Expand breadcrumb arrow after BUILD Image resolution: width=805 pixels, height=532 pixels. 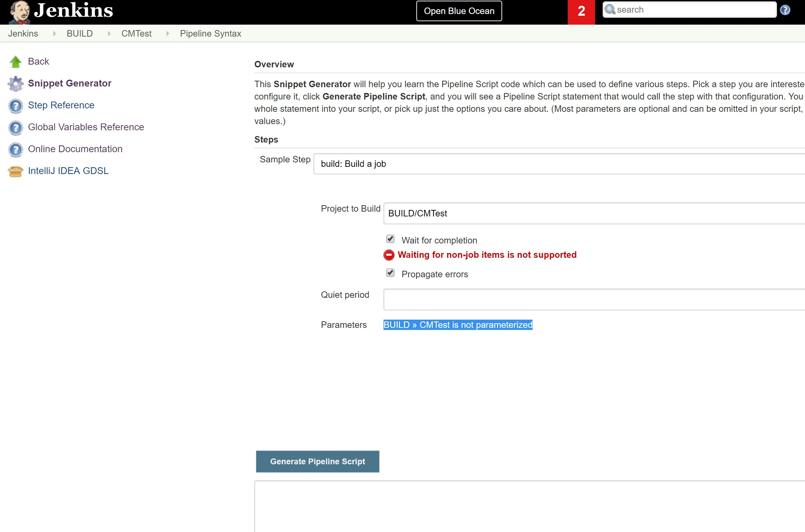109,34
